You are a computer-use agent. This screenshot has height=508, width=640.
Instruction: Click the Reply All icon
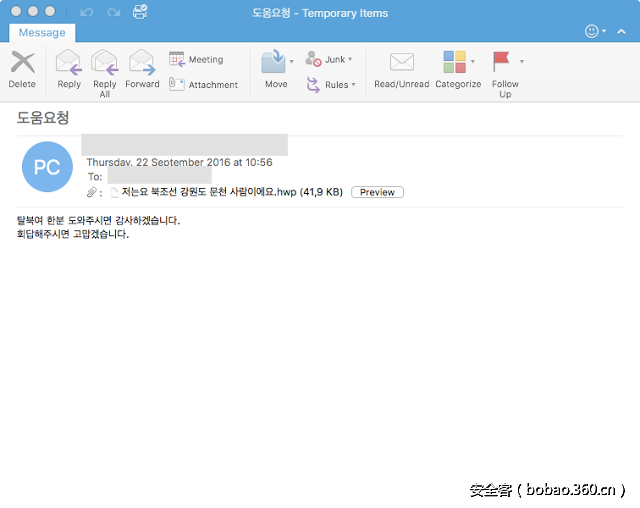click(x=105, y=63)
